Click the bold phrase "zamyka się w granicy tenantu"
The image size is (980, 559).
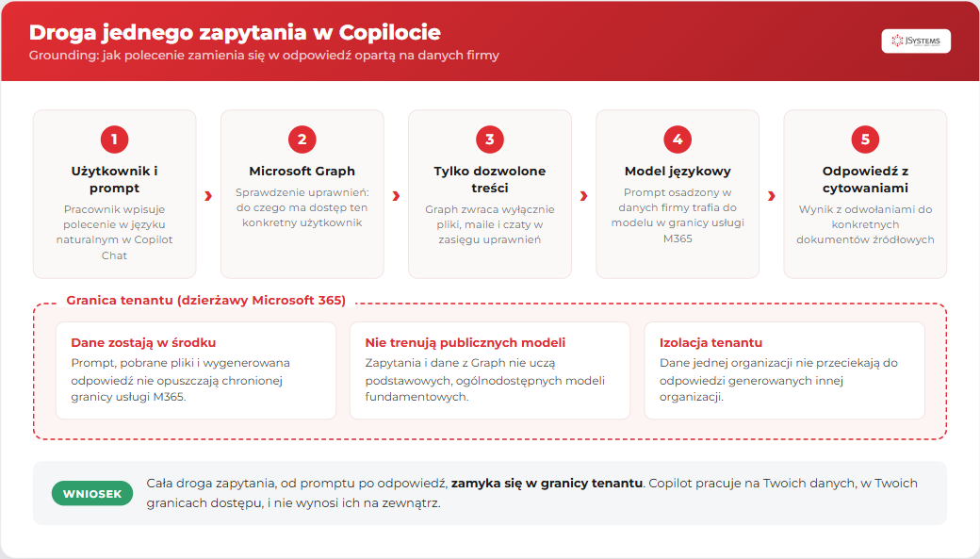(x=547, y=484)
